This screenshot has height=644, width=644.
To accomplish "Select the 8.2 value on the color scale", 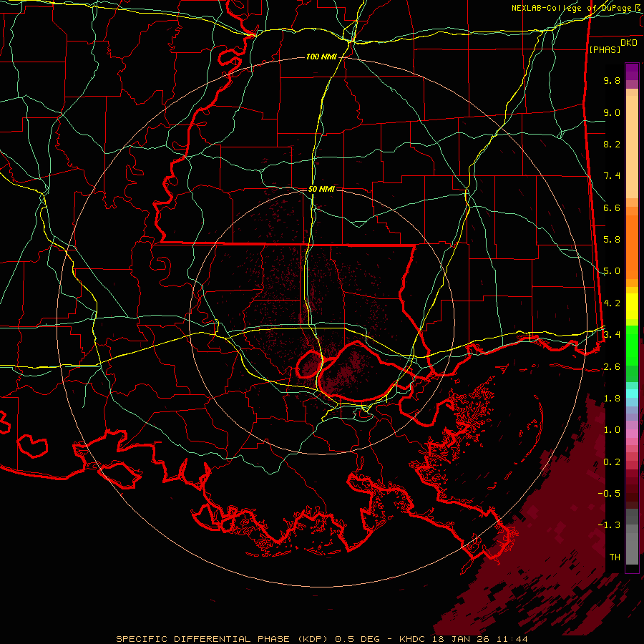I will 612,144.
